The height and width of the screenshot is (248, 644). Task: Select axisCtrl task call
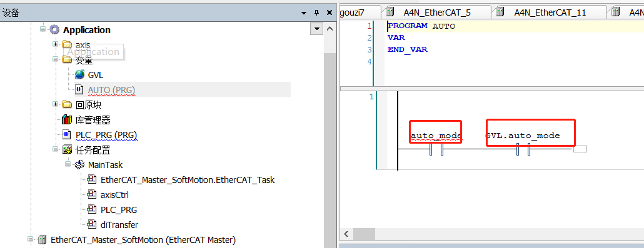click(114, 195)
